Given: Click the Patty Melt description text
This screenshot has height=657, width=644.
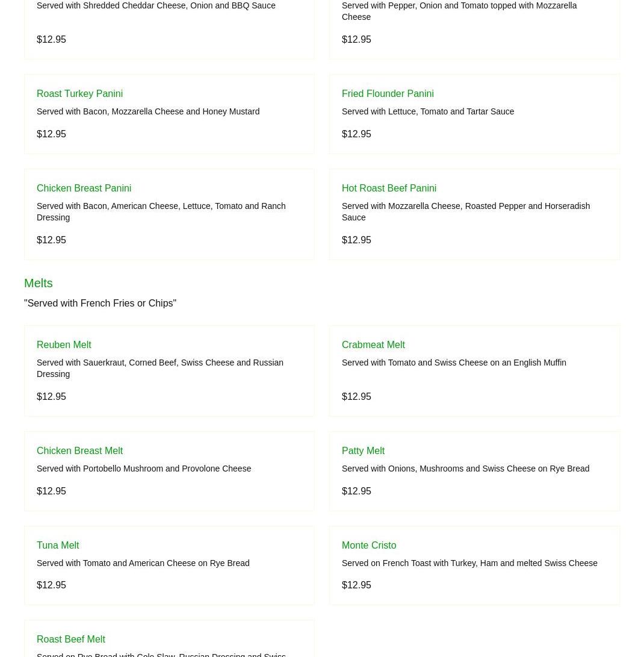Looking at the screenshot, I should 465,469.
